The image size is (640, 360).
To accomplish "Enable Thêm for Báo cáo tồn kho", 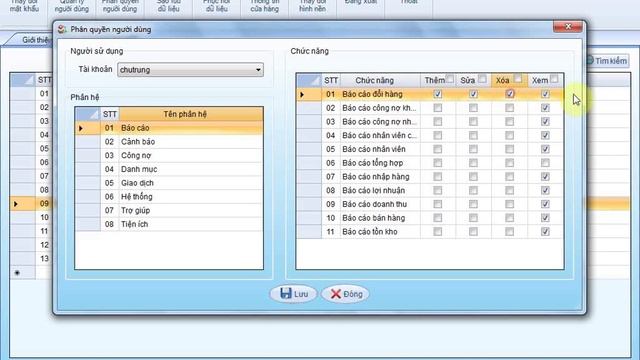I will [x=438, y=231].
